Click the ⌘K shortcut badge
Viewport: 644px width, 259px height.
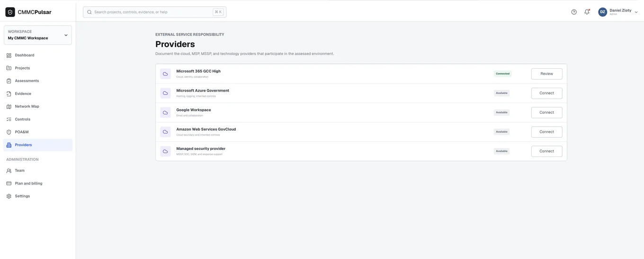pyautogui.click(x=218, y=12)
